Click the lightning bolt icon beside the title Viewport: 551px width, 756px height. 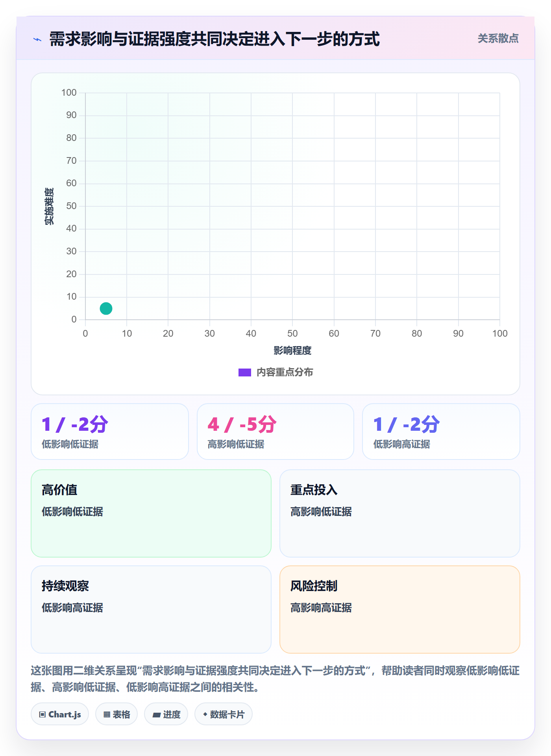coord(37,39)
